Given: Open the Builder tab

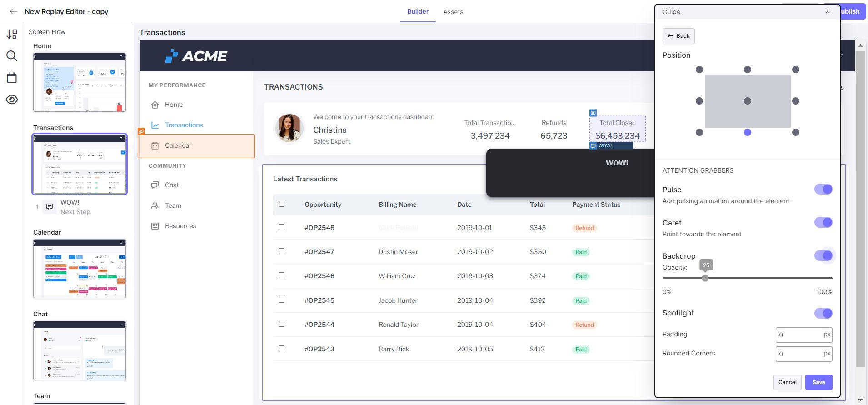Looking at the screenshot, I should (x=418, y=11).
